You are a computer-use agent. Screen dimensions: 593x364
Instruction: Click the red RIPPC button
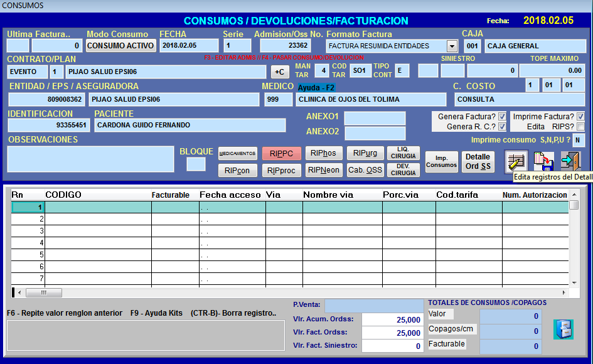[281, 153]
